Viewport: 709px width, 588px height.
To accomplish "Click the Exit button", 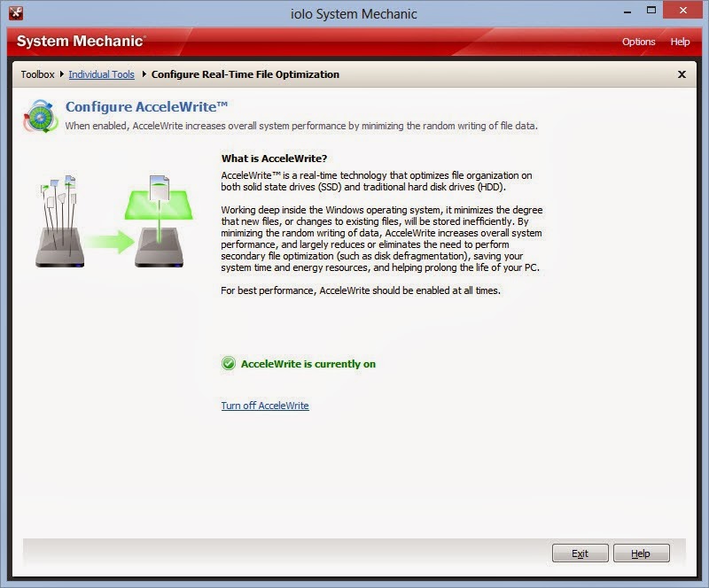I will (x=580, y=553).
